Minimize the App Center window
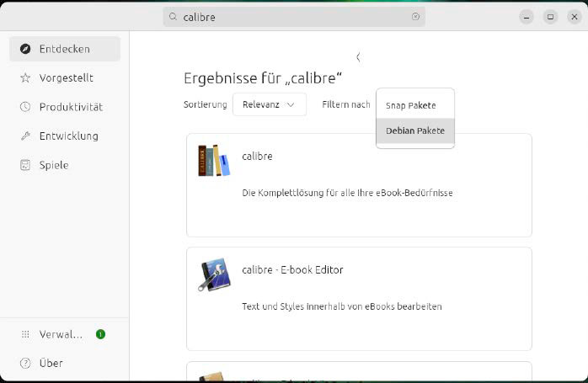588x383 pixels. click(x=527, y=17)
